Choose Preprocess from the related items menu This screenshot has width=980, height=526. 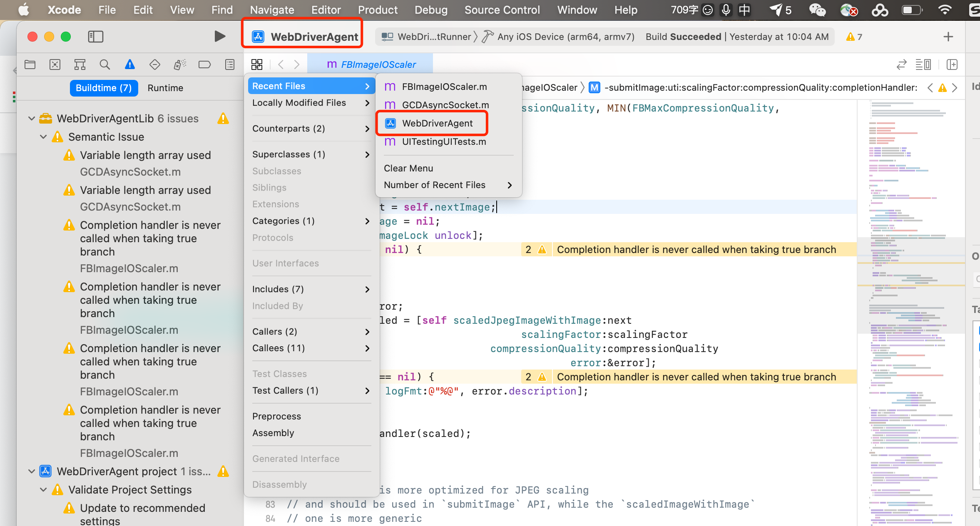coord(311,417)
